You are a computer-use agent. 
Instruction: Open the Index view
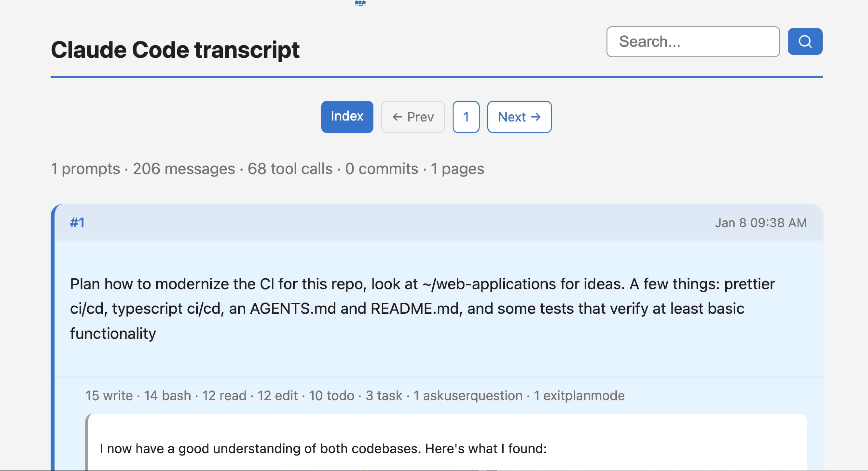tap(347, 116)
